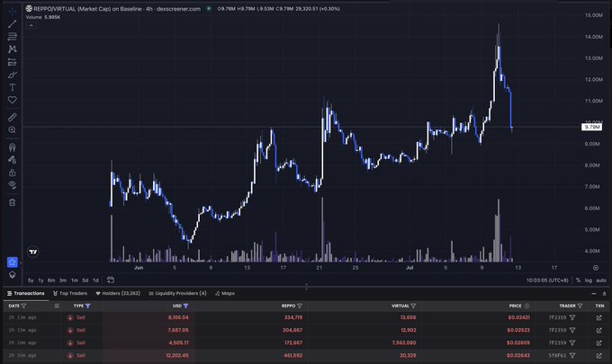Open the Fibonacci retracement tools
612x364 pixels.
tap(12, 37)
